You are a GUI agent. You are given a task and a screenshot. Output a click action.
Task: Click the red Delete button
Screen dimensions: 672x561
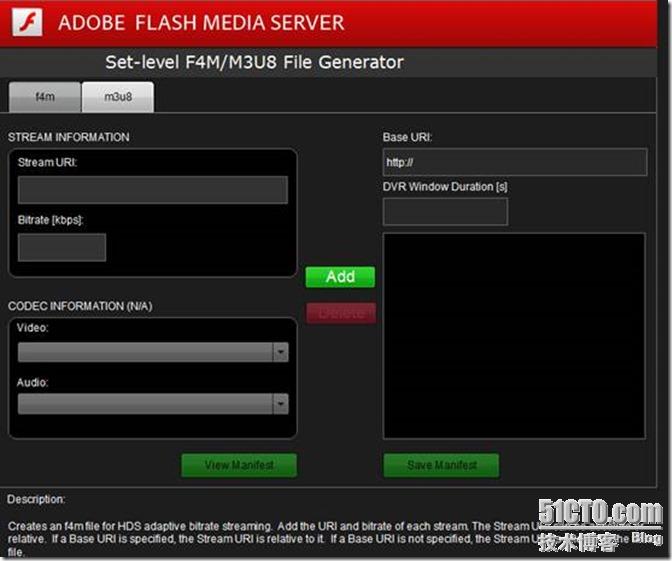(341, 313)
